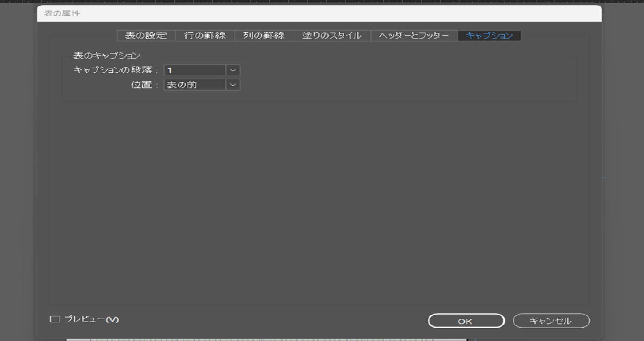The width and height of the screenshot is (644, 341).
Task: Click the 表のキャプション group label
Action: 107,56
